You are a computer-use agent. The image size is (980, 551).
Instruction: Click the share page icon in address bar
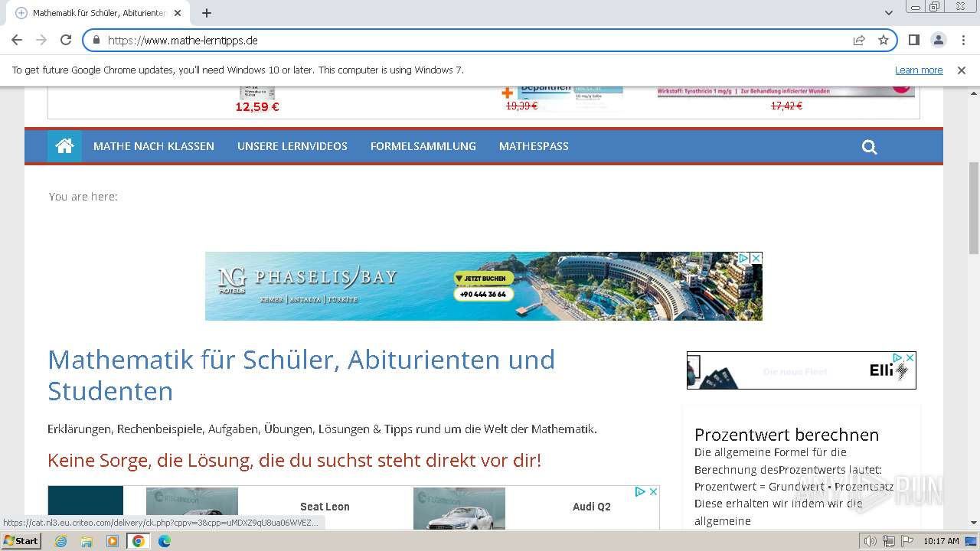click(x=859, y=41)
